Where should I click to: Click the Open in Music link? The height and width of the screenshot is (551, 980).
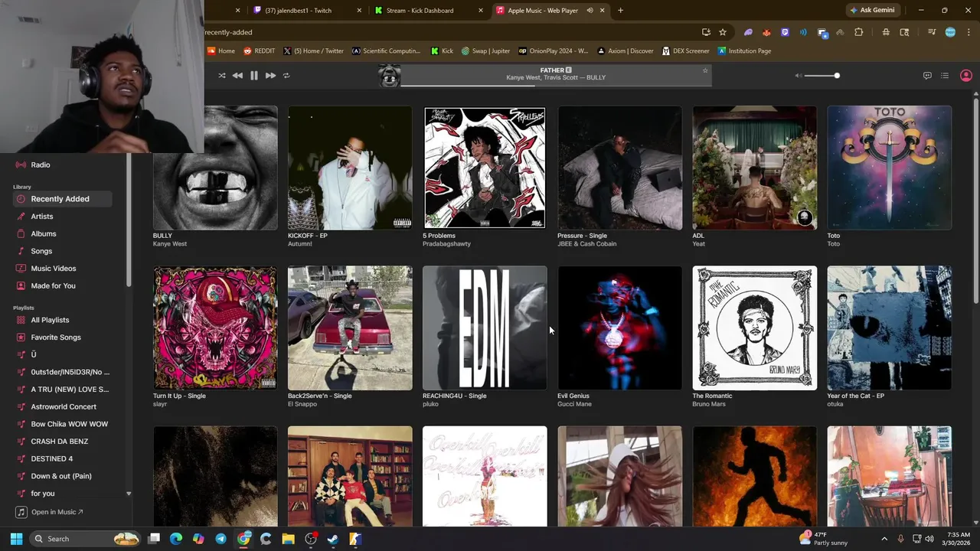(51, 512)
